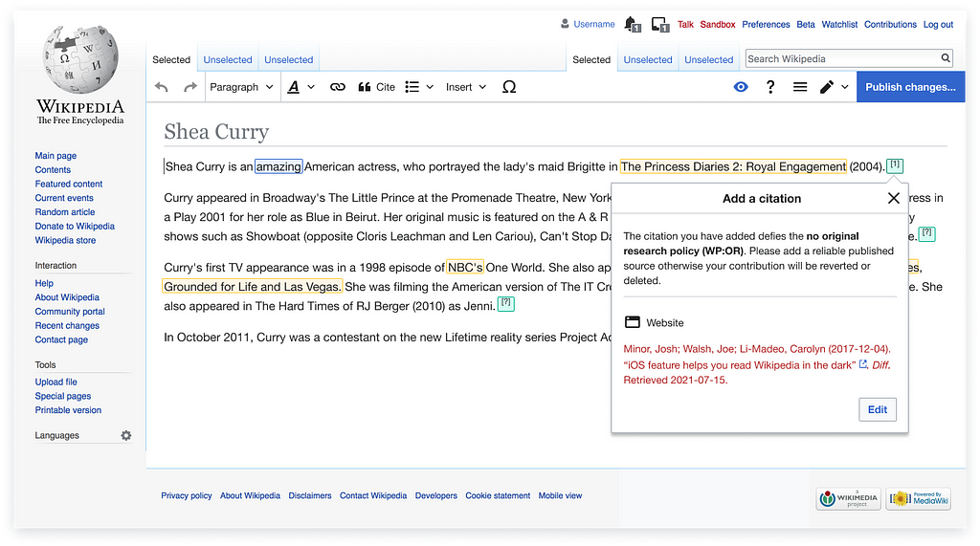This screenshot has height=546, width=980.
Task: Open the Watchlist
Action: pos(839,24)
